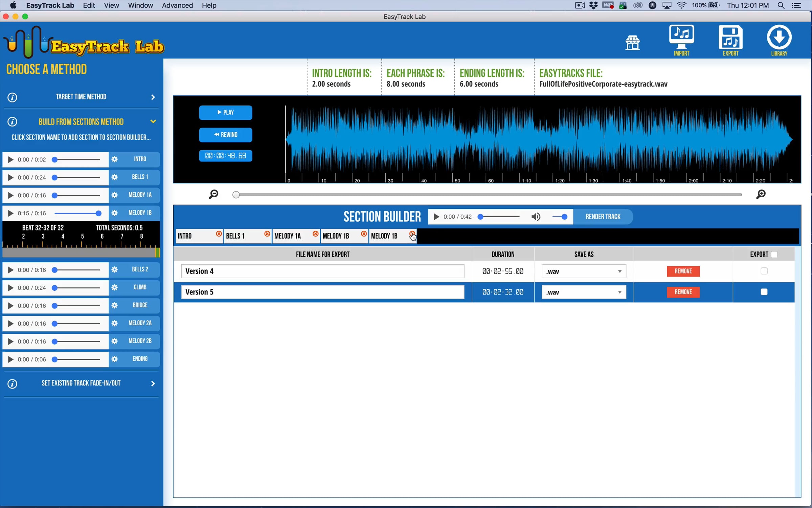Check the export box for Version 4
Viewport: 812px width, 508px height.
(x=764, y=271)
